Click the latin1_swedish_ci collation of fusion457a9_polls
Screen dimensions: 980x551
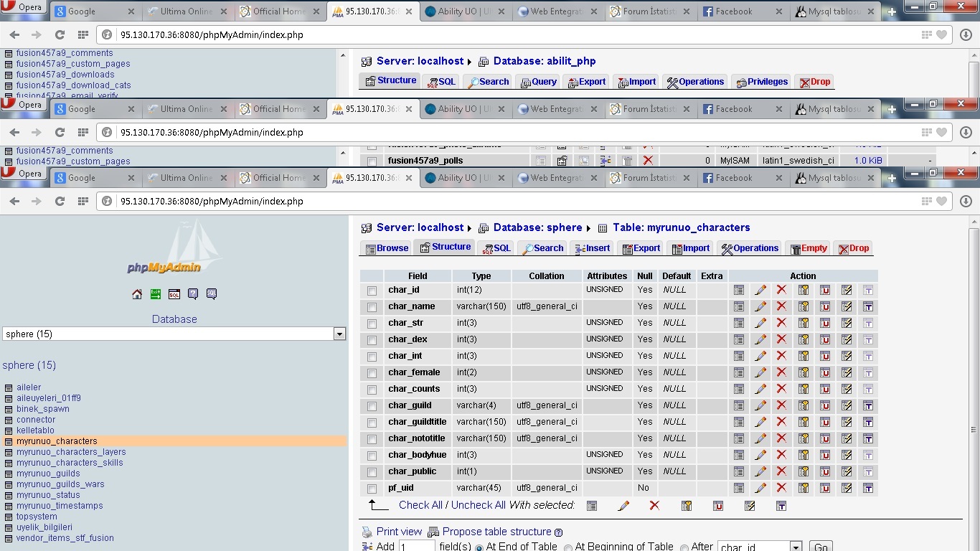(798, 161)
